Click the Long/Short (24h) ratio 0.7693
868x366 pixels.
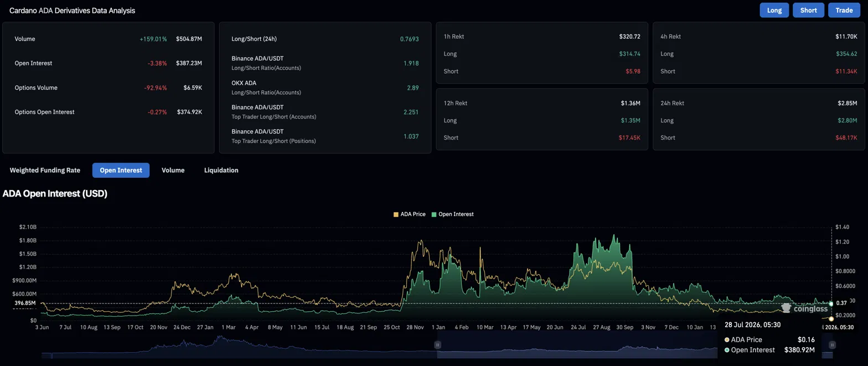click(409, 39)
